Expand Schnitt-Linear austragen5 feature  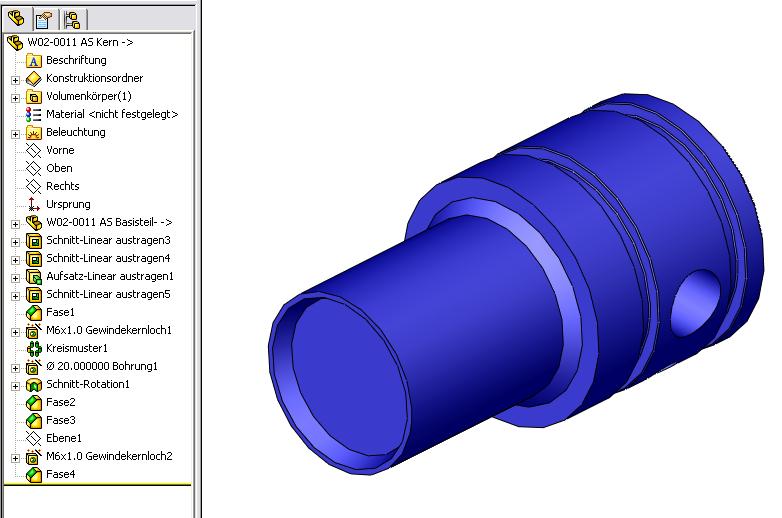[x=15, y=296]
